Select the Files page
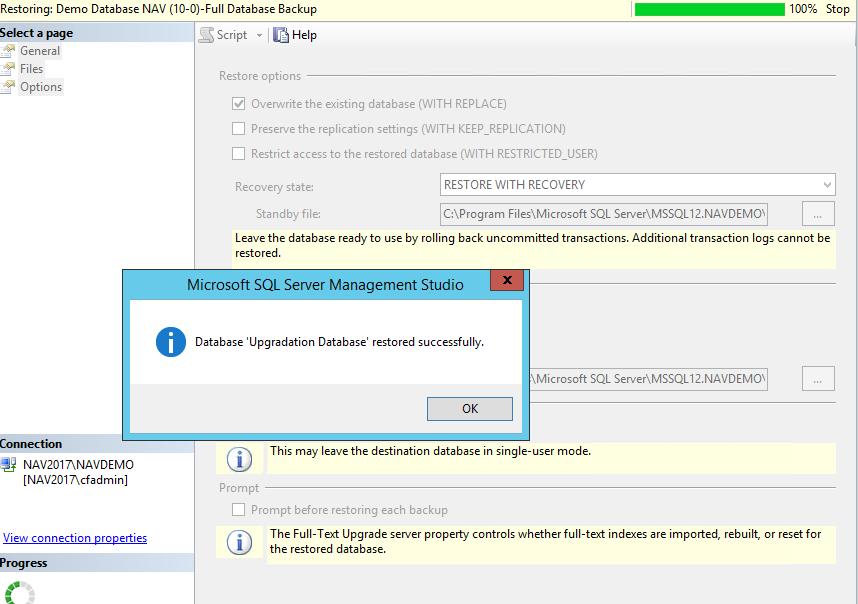858x604 pixels. click(x=31, y=69)
